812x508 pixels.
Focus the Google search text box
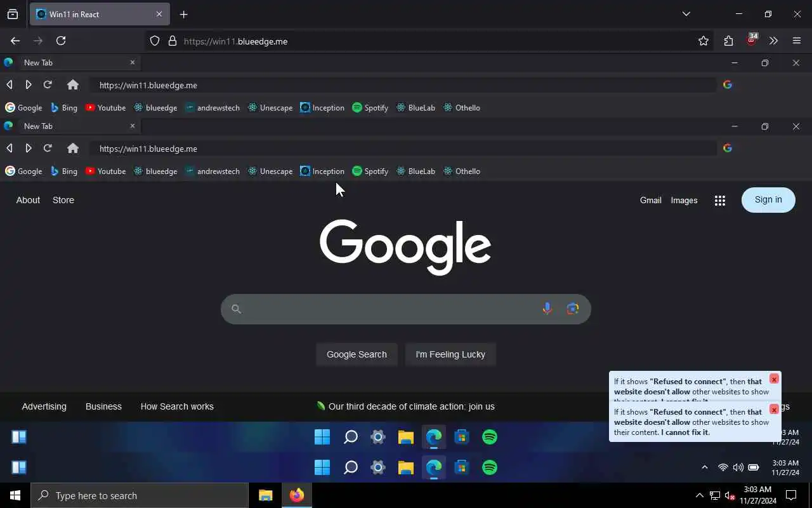[x=406, y=309]
